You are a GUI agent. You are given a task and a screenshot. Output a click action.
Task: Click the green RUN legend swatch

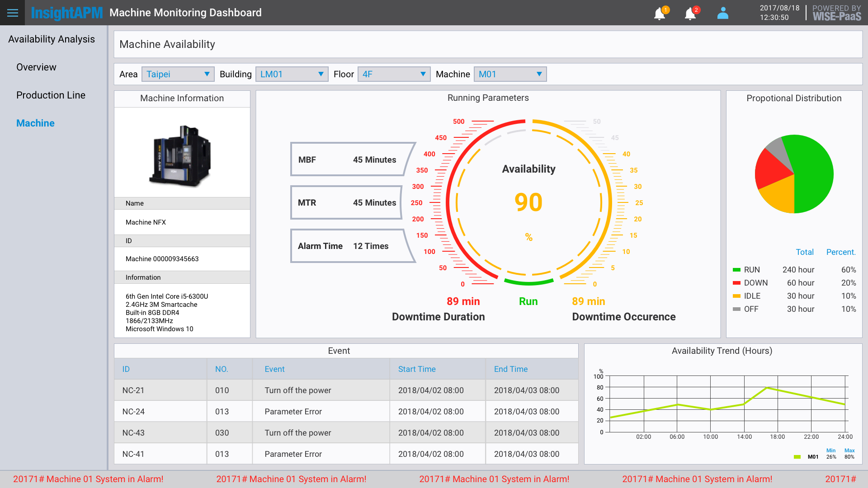click(x=736, y=270)
